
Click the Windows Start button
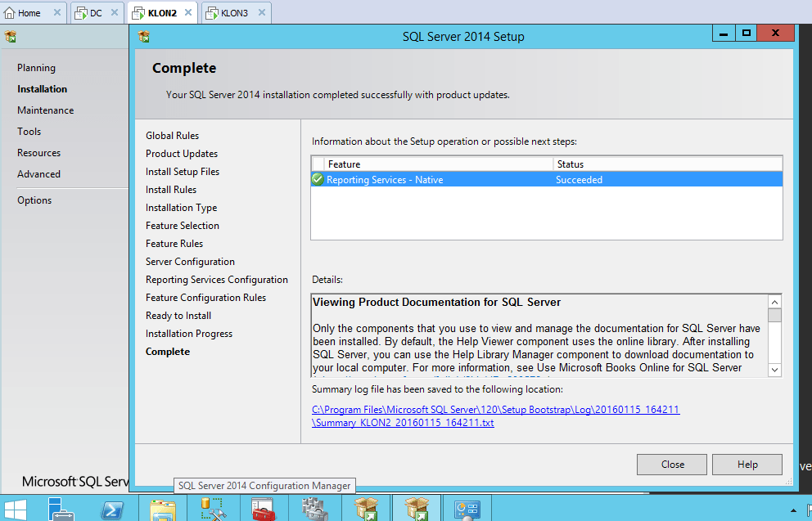click(x=16, y=509)
